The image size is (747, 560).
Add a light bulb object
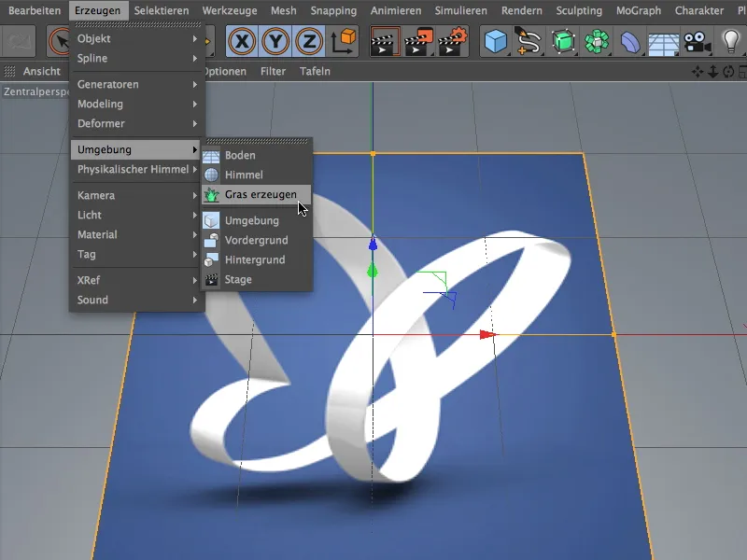coord(731,41)
